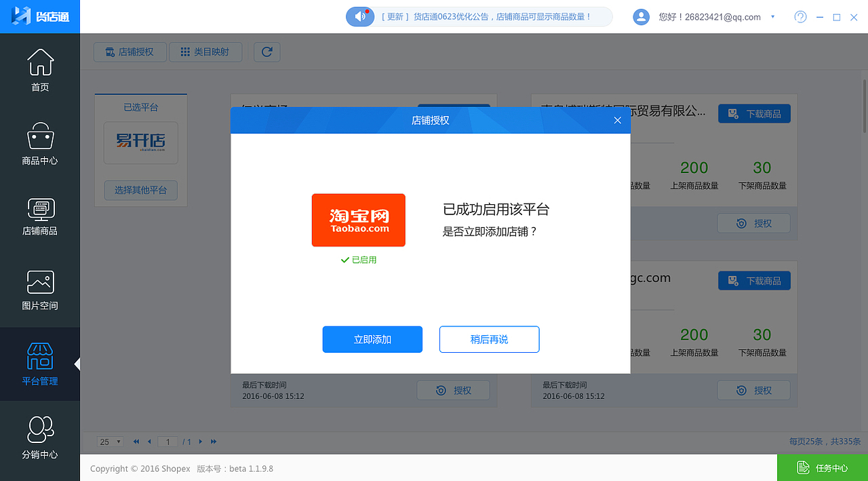The height and width of the screenshot is (481, 868).
Task: Refresh the platform list
Action: coord(267,52)
